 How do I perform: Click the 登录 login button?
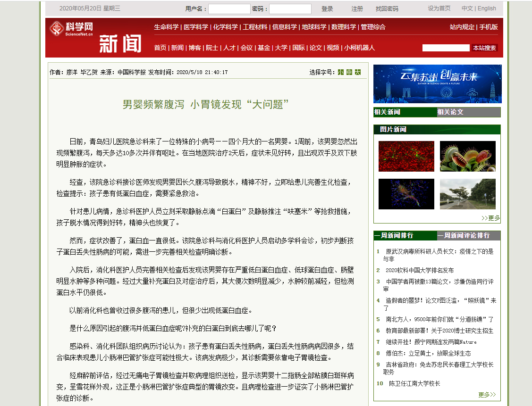pyautogui.click(x=327, y=8)
